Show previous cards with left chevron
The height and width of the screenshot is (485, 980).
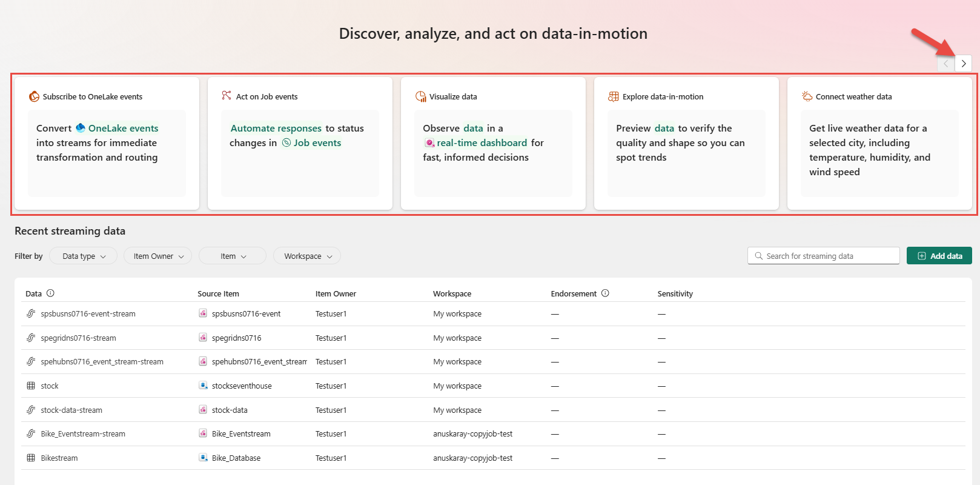pyautogui.click(x=945, y=64)
